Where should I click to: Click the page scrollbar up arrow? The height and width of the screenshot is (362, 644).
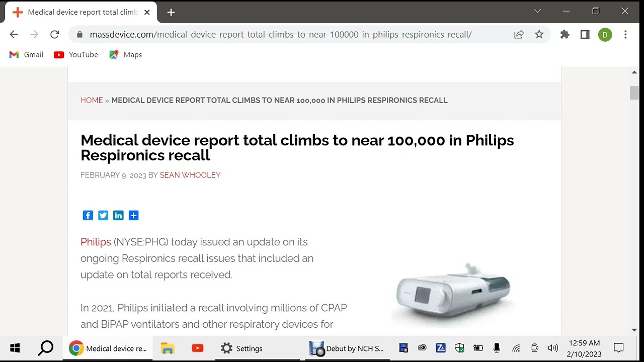click(634, 72)
